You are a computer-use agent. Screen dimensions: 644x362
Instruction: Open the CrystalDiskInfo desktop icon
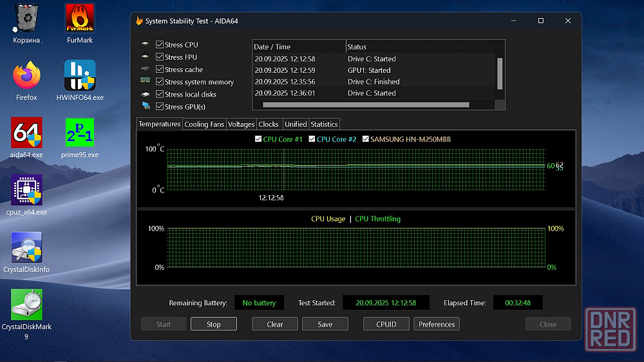click(26, 248)
